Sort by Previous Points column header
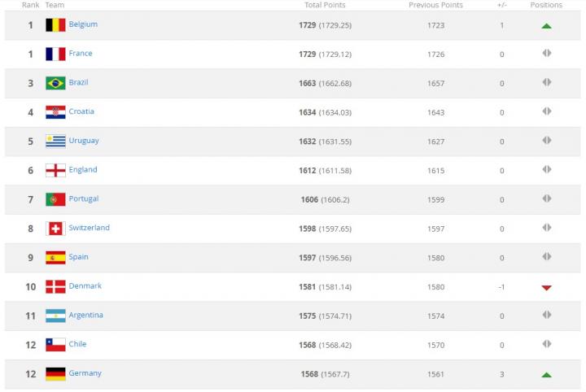Viewport: 586px width, 392px height. coord(435,5)
